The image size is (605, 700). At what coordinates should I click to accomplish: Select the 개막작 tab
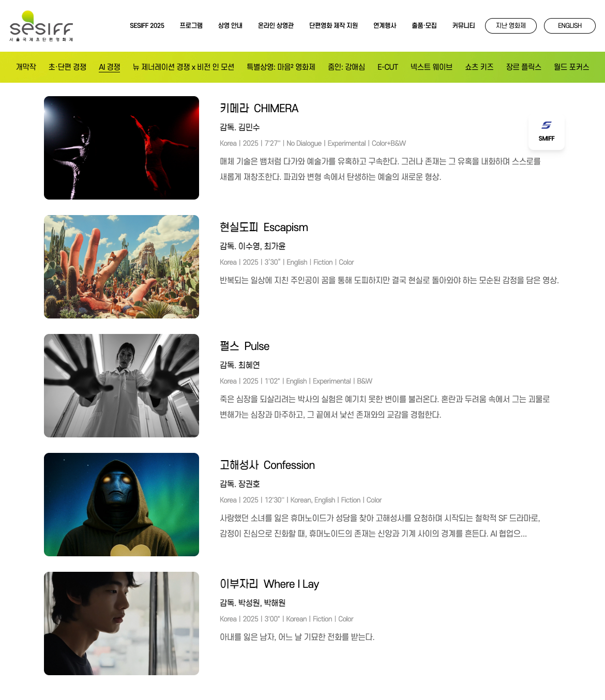pos(26,67)
